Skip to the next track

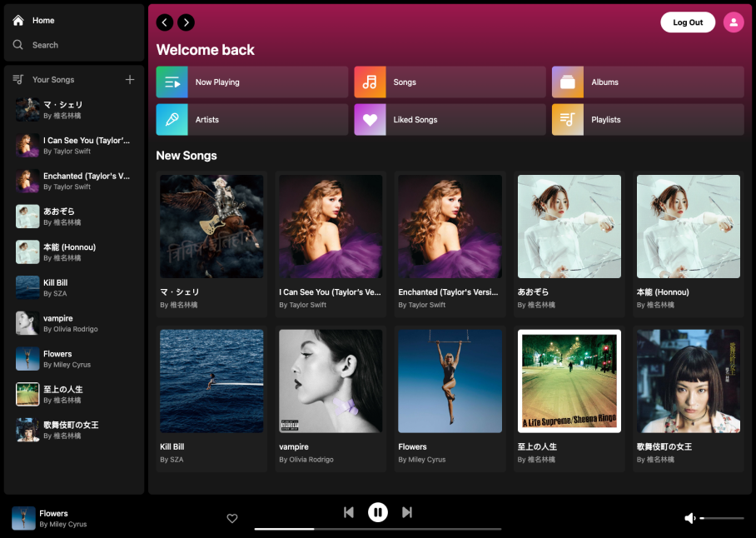(x=407, y=512)
